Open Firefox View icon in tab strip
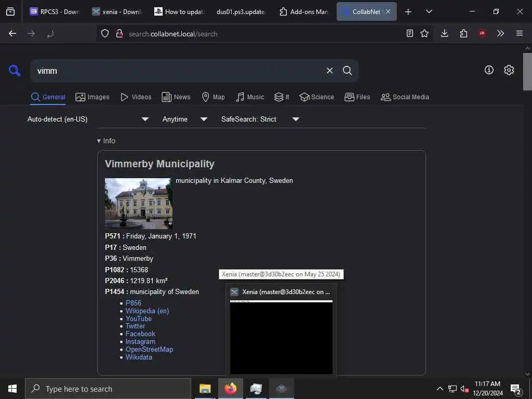The height and width of the screenshot is (399, 532). 10,11
